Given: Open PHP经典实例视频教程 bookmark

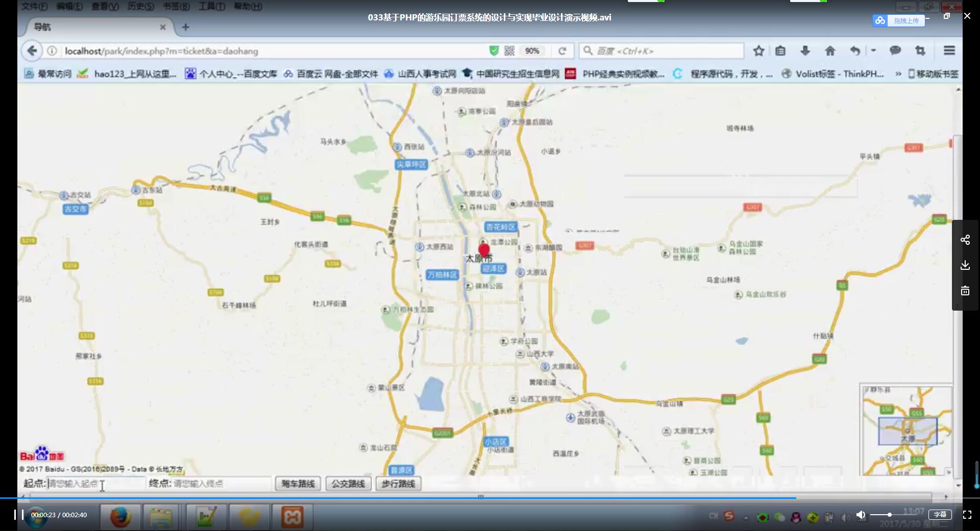Looking at the screenshot, I should (615, 74).
